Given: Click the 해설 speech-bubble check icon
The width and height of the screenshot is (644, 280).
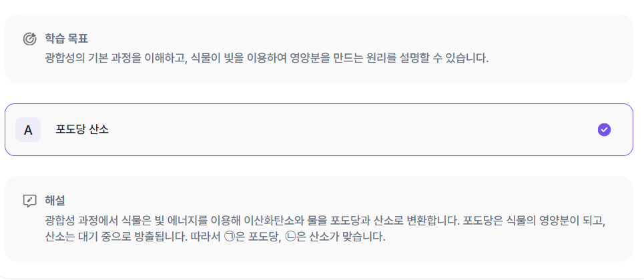Looking at the screenshot, I should (29, 200).
